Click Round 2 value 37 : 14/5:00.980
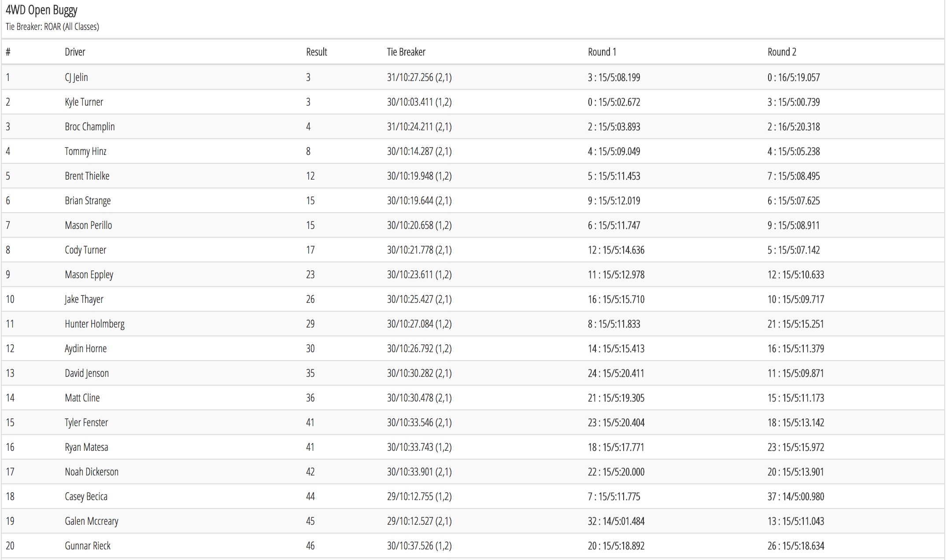The width and height of the screenshot is (946, 560). [x=796, y=497]
